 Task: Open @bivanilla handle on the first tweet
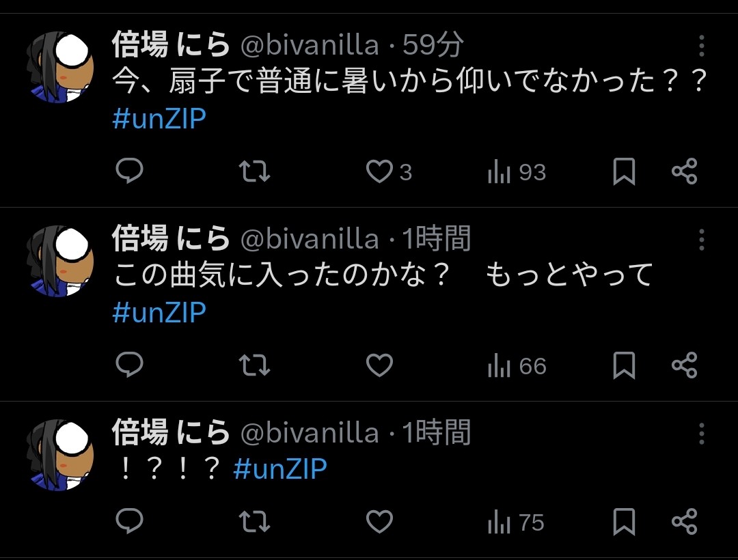tap(310, 46)
